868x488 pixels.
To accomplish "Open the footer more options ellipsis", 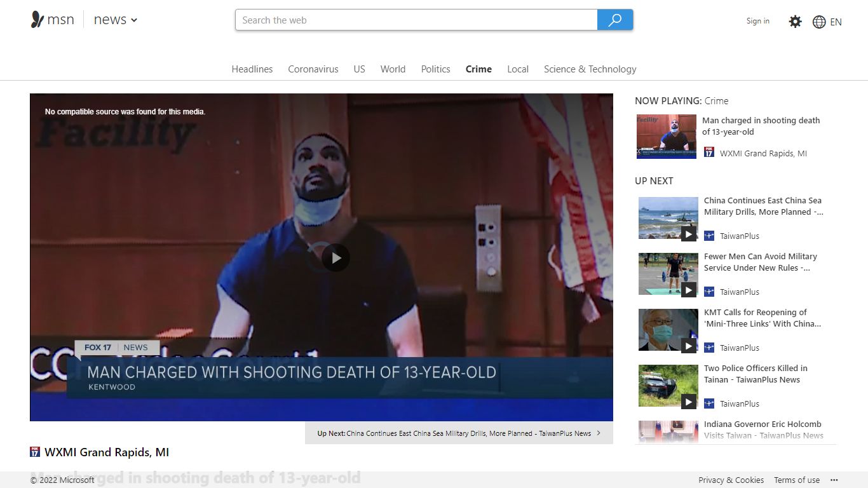I will [x=834, y=480].
